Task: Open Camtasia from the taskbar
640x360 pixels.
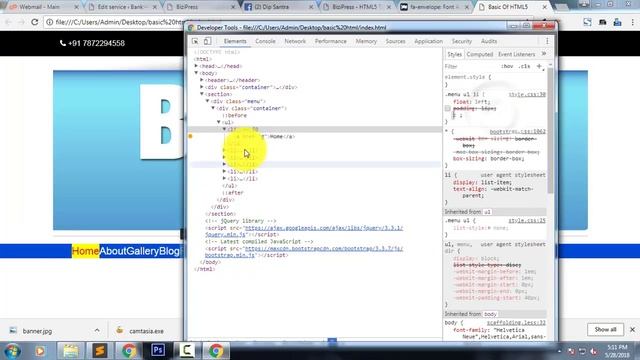Action: pyautogui.click(x=187, y=351)
